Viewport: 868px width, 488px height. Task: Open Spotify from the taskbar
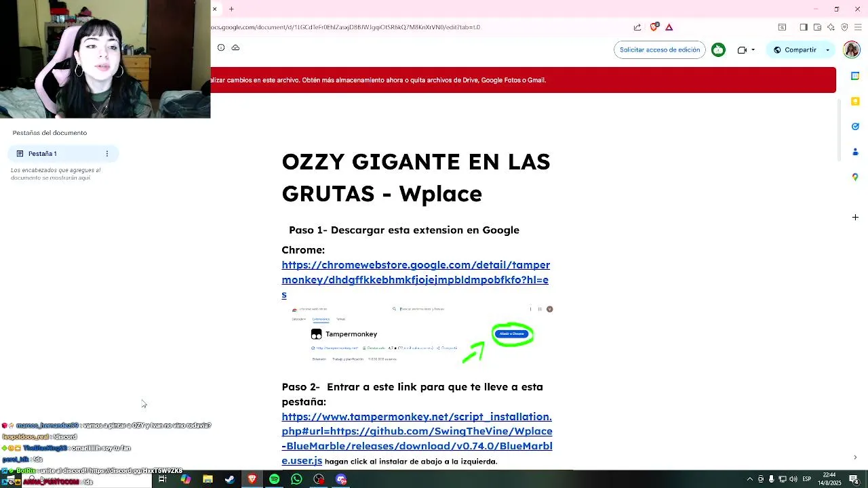pos(274,479)
